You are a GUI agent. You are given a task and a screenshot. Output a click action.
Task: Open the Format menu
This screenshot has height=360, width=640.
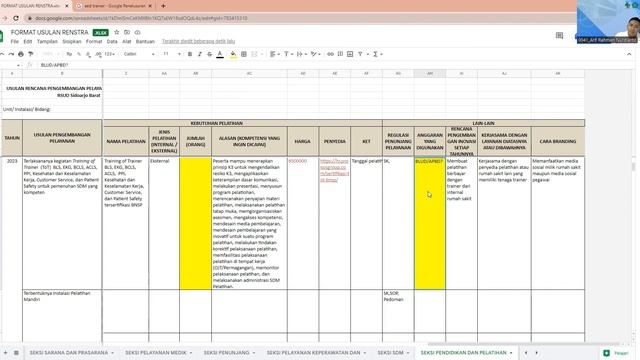coord(94,42)
